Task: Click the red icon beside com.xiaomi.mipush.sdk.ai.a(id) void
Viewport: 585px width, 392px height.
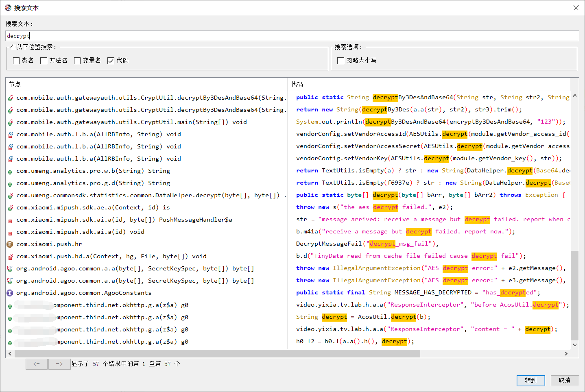Action: (10, 232)
